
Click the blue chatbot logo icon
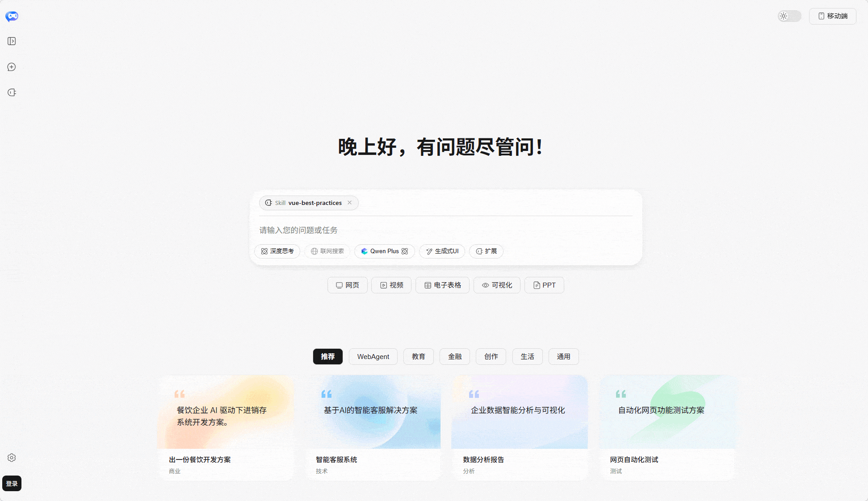(x=12, y=16)
